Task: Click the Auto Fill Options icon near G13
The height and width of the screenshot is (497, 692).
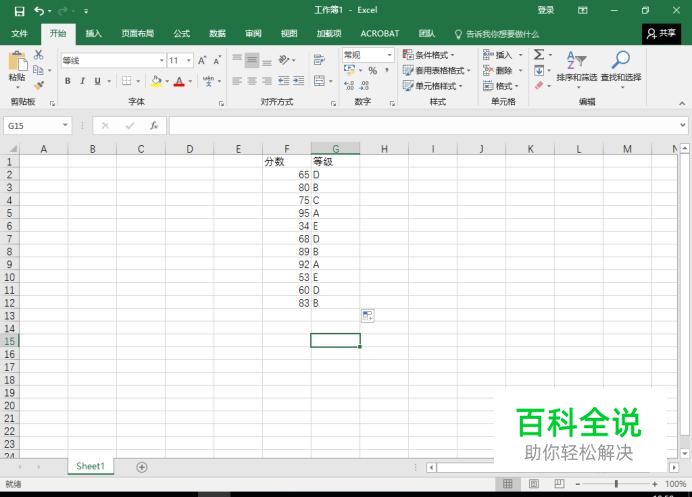Action: (x=368, y=316)
